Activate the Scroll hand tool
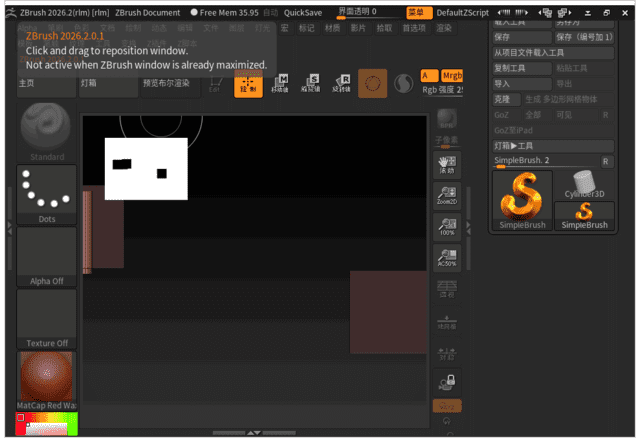This screenshot has height=442, width=640. tap(447, 164)
